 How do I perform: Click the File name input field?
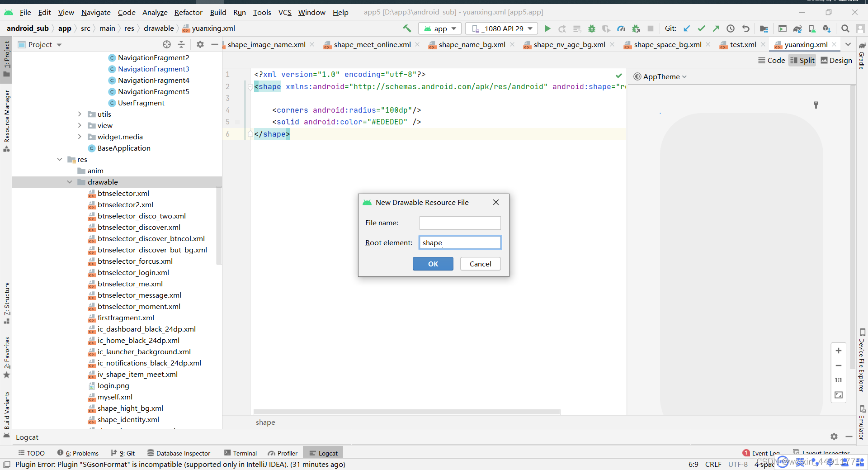pos(460,223)
